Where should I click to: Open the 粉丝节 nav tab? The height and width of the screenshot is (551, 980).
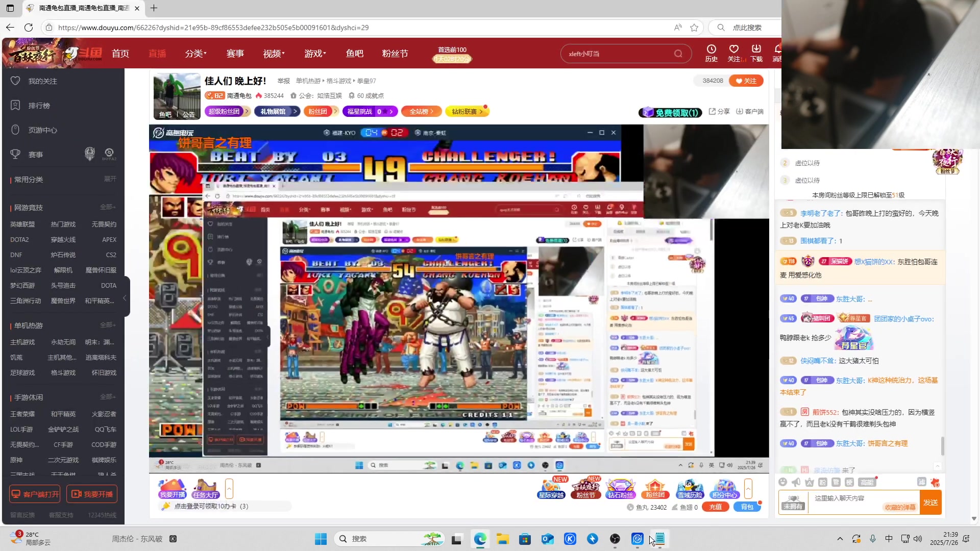(x=395, y=54)
